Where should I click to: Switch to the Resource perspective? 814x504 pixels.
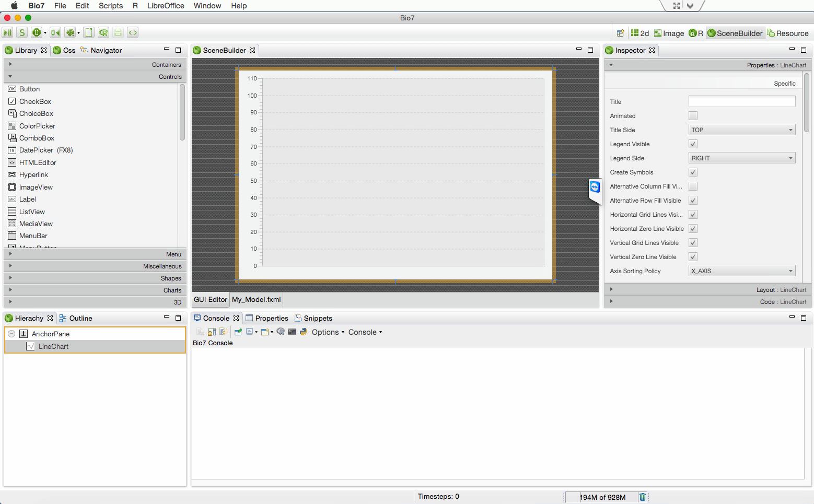788,33
